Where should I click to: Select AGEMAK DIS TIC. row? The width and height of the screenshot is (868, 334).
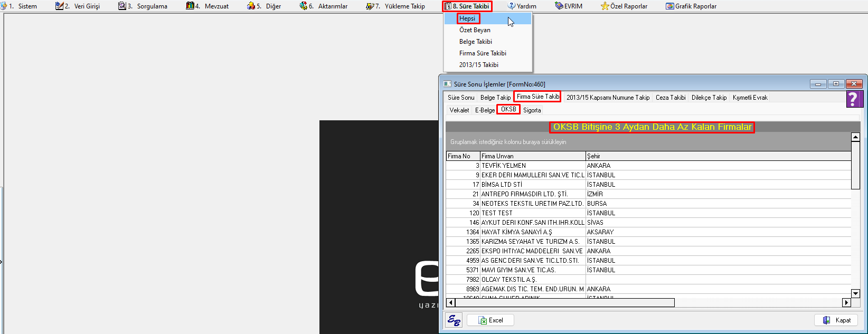tap(648, 289)
